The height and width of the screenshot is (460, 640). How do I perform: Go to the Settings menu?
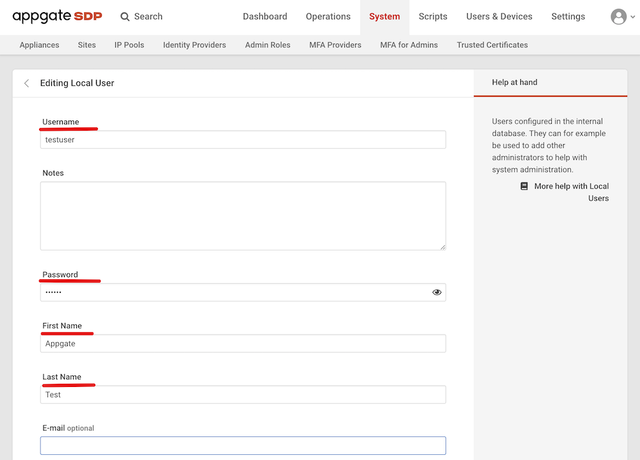568,17
